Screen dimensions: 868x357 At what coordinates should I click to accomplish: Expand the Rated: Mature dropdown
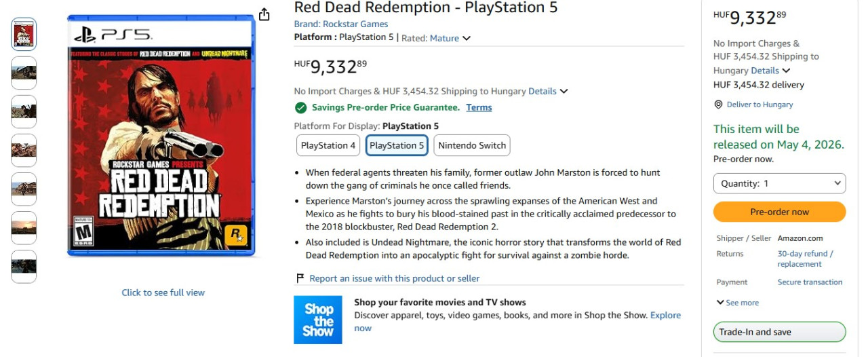450,38
